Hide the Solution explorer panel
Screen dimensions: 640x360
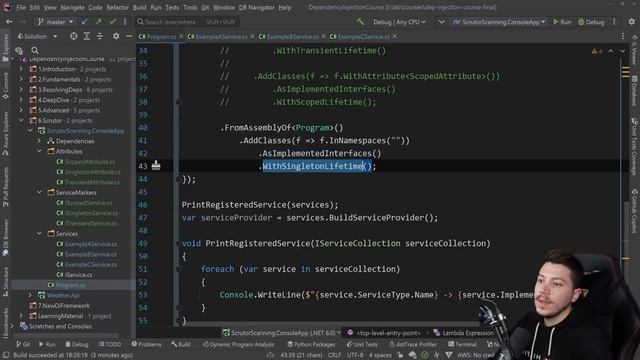tap(129, 36)
